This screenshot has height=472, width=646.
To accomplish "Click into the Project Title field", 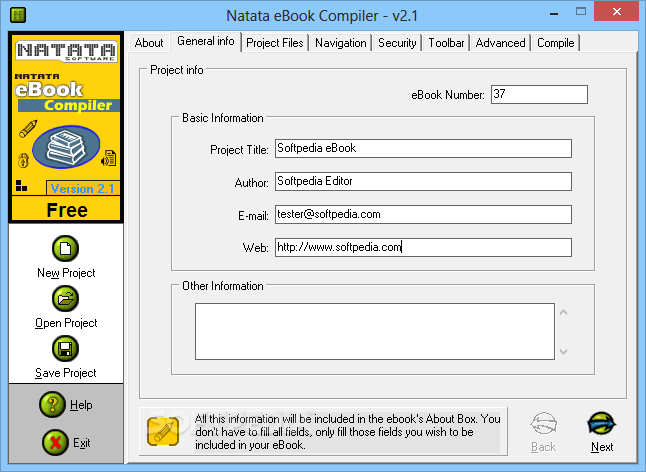I will [423, 148].
